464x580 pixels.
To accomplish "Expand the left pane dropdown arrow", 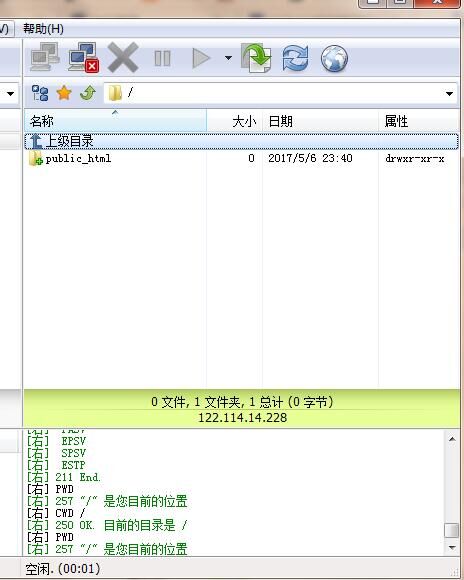I will point(11,94).
